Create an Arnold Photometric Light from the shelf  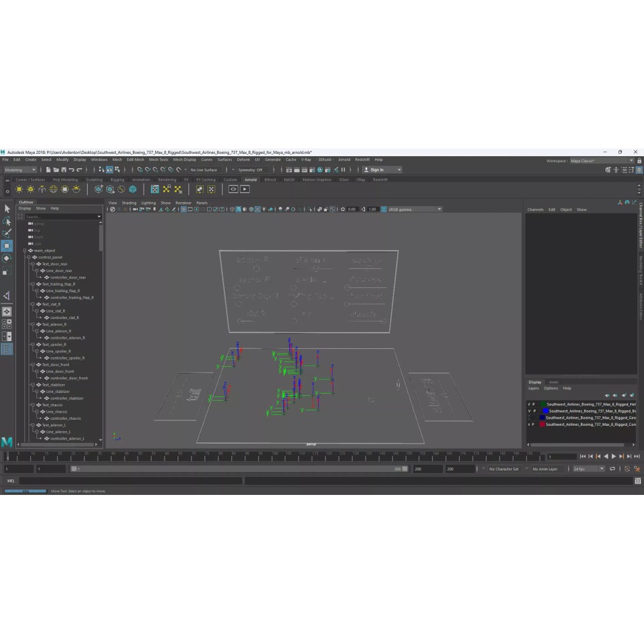coord(42,190)
